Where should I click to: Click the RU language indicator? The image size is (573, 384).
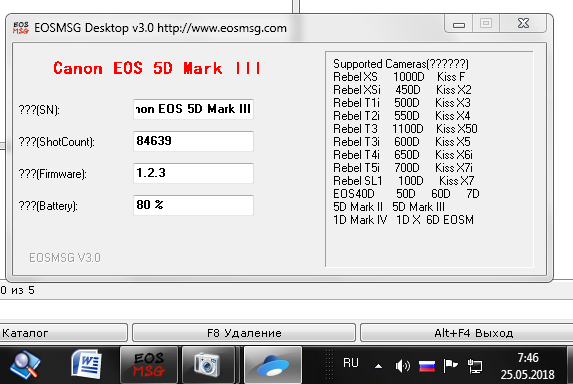pyautogui.click(x=350, y=363)
